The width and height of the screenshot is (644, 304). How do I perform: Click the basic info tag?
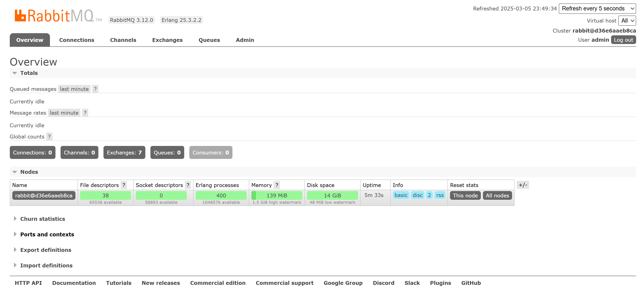(401, 195)
